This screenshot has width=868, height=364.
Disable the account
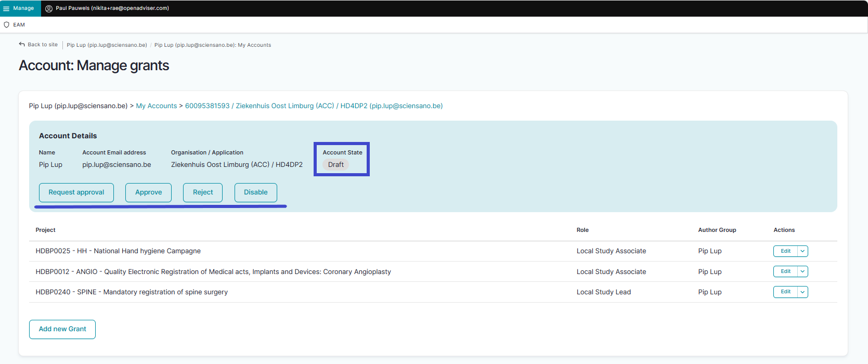point(255,192)
